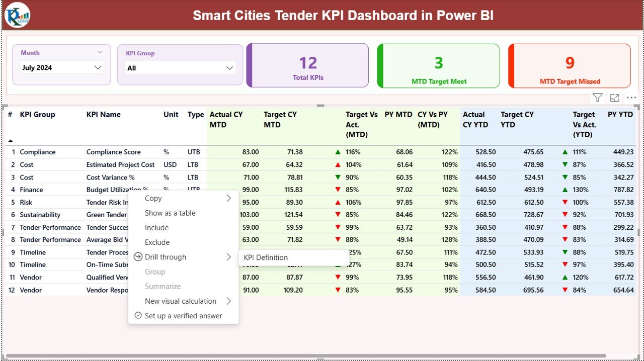This screenshot has width=644, height=361.
Task: Click the Total KPIs card
Action: (x=308, y=66)
